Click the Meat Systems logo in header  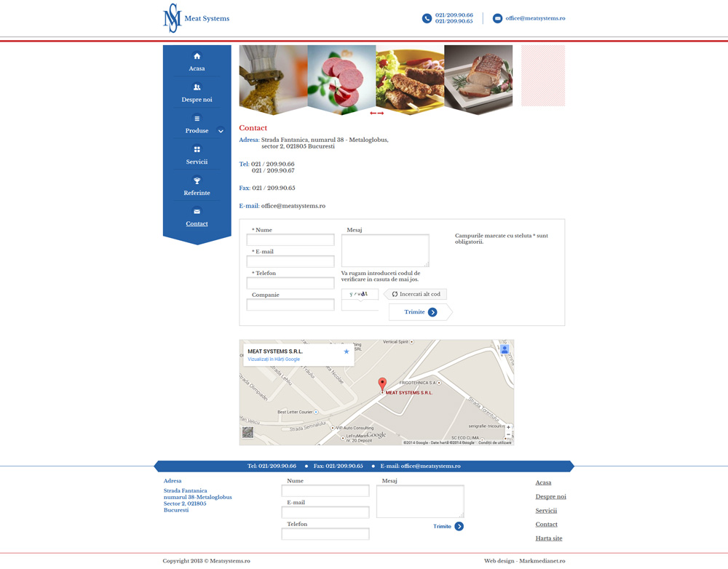pyautogui.click(x=195, y=18)
